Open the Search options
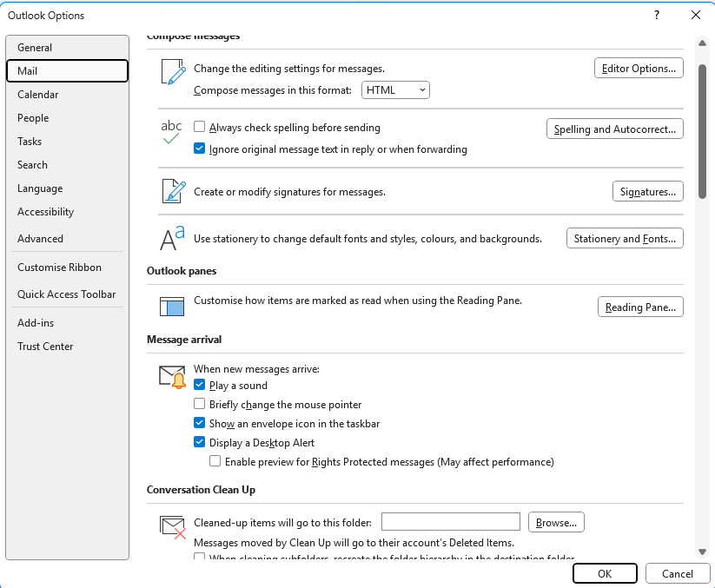The width and height of the screenshot is (715, 588). [x=68, y=165]
